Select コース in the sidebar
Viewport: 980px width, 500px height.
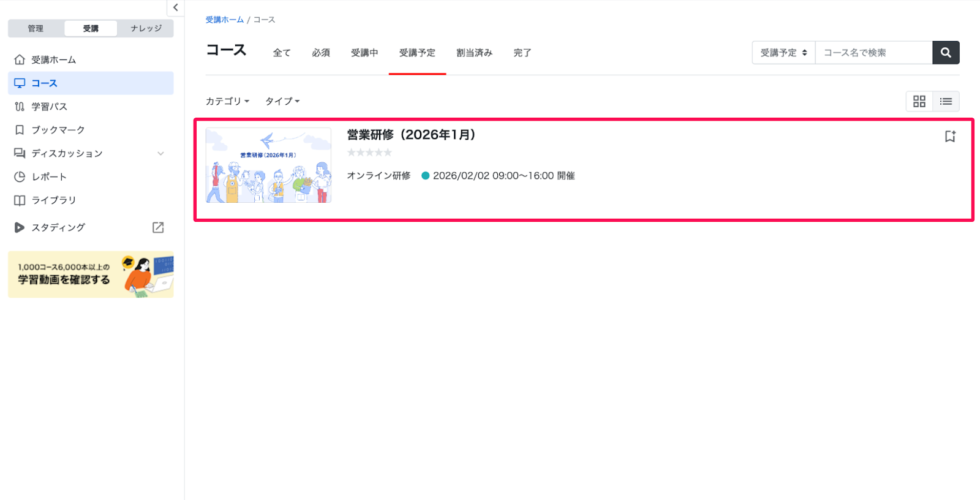(x=91, y=83)
